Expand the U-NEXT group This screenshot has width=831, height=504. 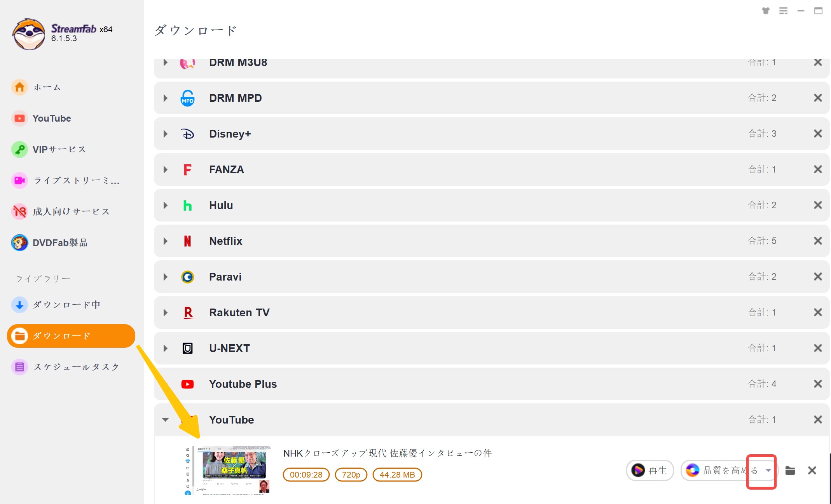[x=165, y=348]
